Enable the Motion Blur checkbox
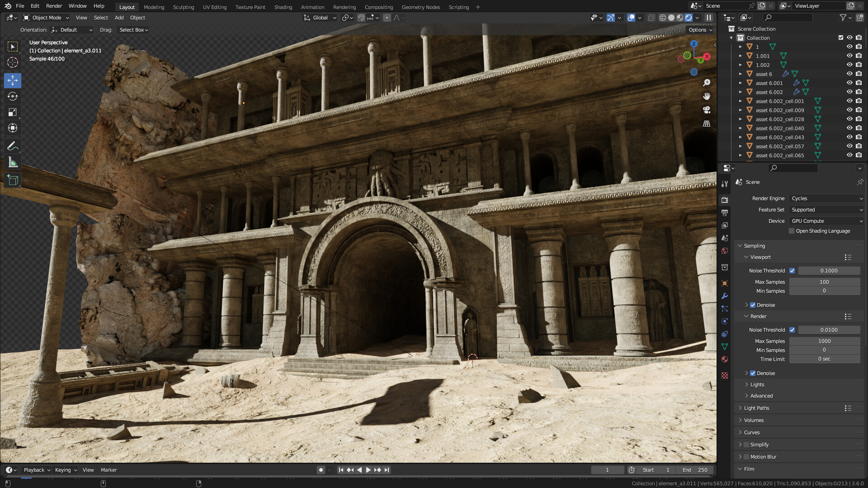 [746, 456]
